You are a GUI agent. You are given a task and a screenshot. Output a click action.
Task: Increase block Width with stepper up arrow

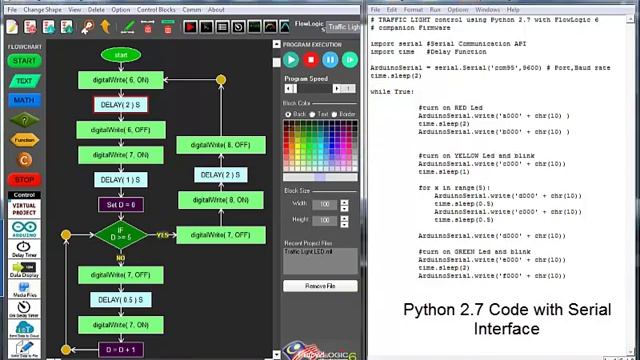point(344,202)
